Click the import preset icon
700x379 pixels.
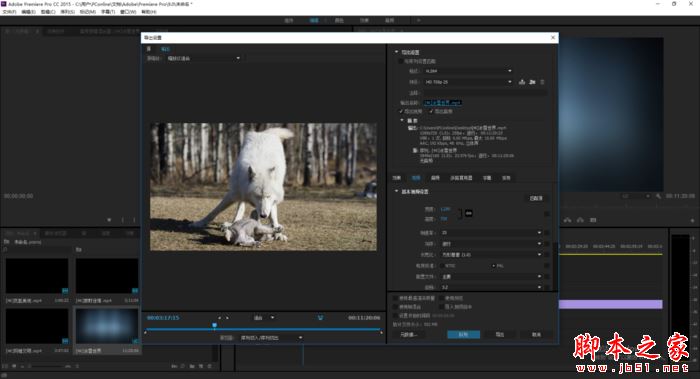pyautogui.click(x=532, y=82)
